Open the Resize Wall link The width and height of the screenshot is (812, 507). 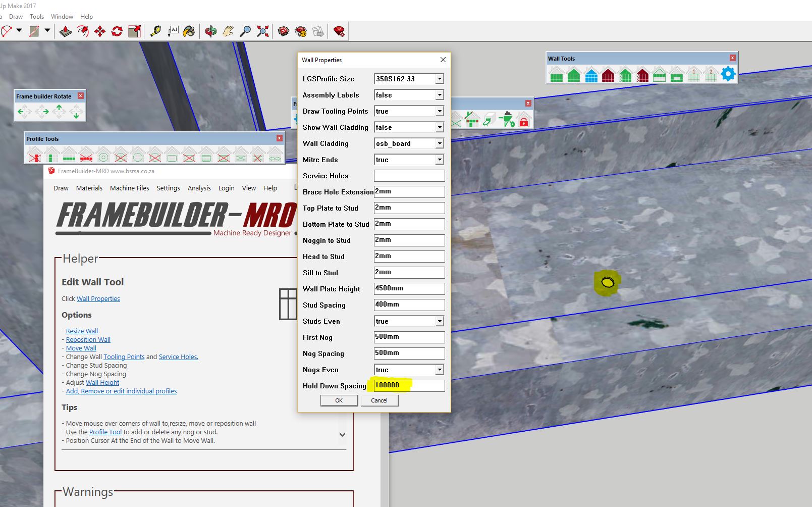pos(82,331)
